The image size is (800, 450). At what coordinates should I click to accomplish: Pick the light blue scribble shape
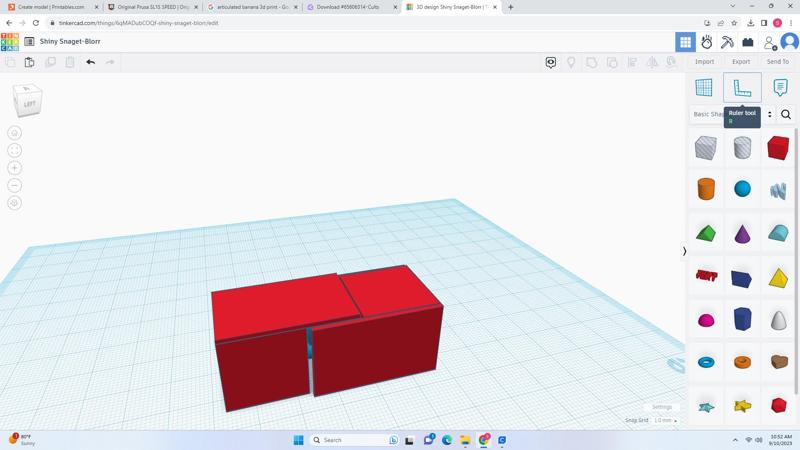click(x=778, y=191)
